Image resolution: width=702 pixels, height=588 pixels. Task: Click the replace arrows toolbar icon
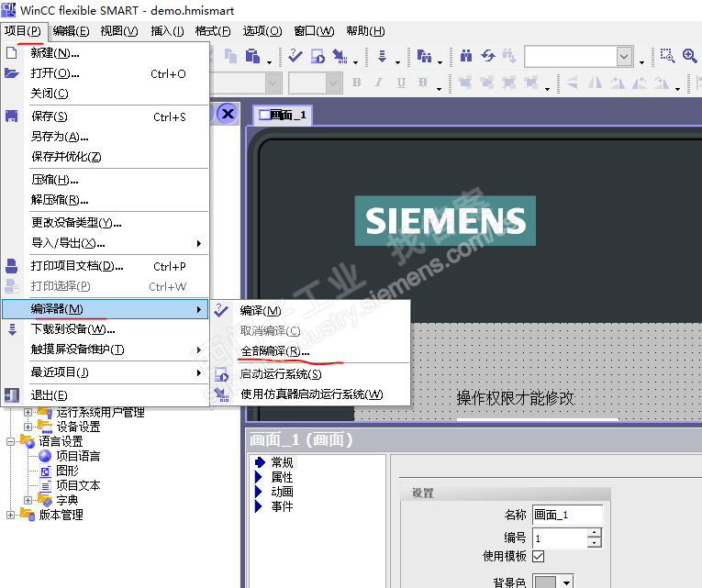pyautogui.click(x=488, y=56)
